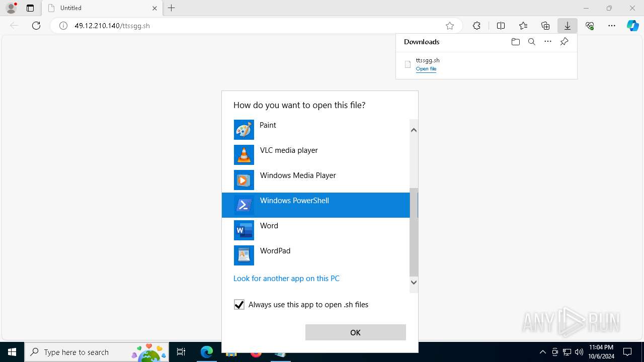644x362 pixels.
Task: Open Edge settings and more menu
Action: click(x=612, y=26)
